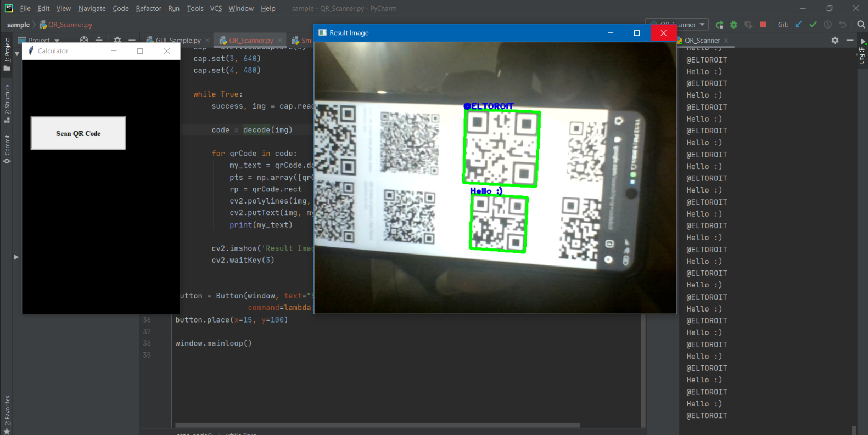This screenshot has width=868, height=435.
Task: Toggle the Commit side tool button
Action: [7, 149]
